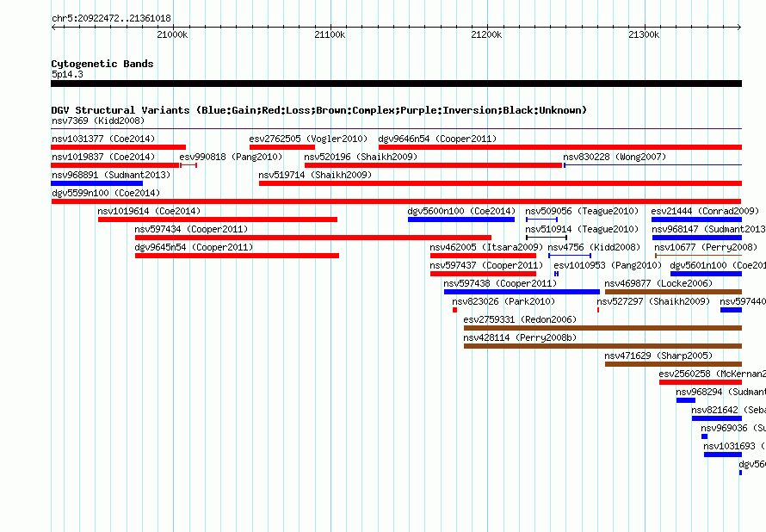This screenshot has height=532, width=766.
Task: Click the 5p14.3 band label
Action: [67, 74]
